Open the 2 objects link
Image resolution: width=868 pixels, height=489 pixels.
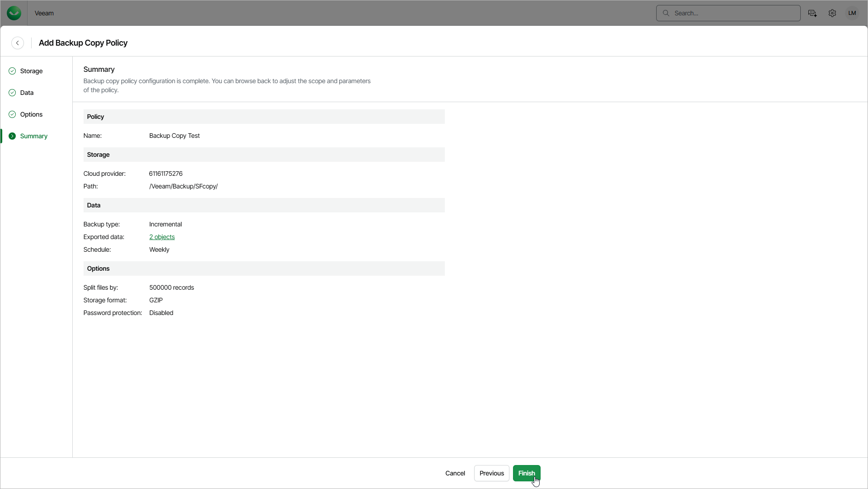[x=162, y=237]
